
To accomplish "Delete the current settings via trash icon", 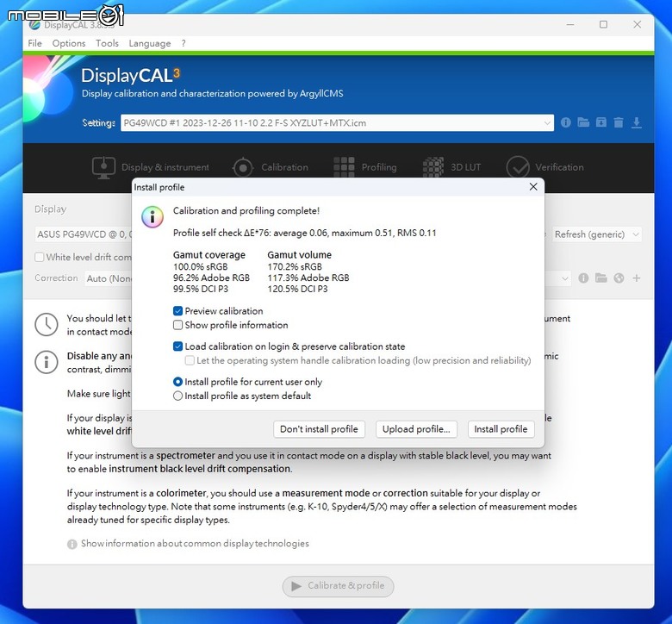I will [x=619, y=122].
